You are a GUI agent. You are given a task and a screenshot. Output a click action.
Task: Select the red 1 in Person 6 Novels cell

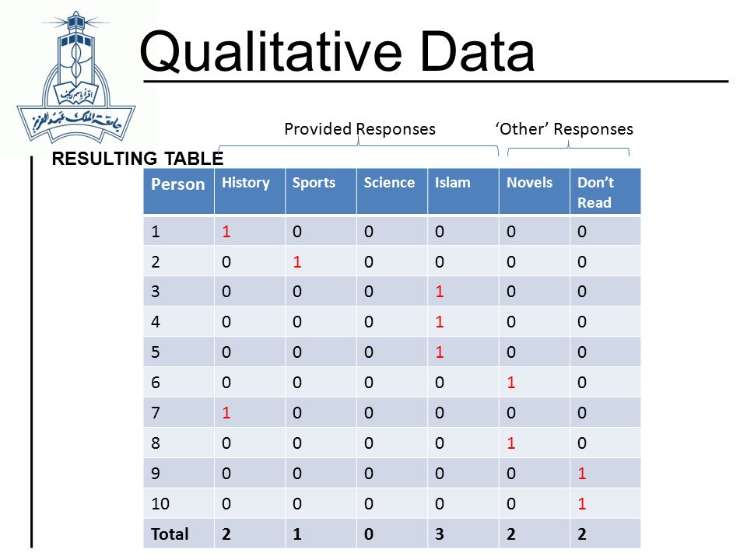pyautogui.click(x=511, y=383)
